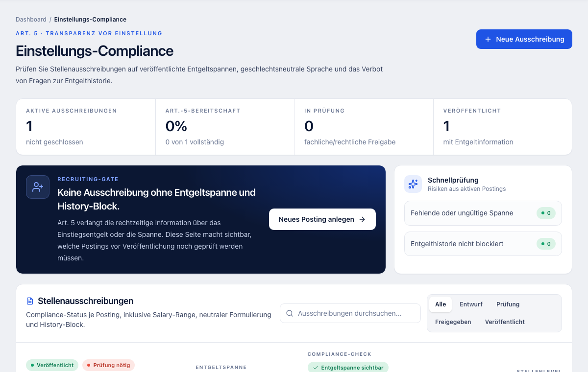Screen dimensions: 588x372
Task: Select the Entwurf filter tab
Action: (x=471, y=304)
